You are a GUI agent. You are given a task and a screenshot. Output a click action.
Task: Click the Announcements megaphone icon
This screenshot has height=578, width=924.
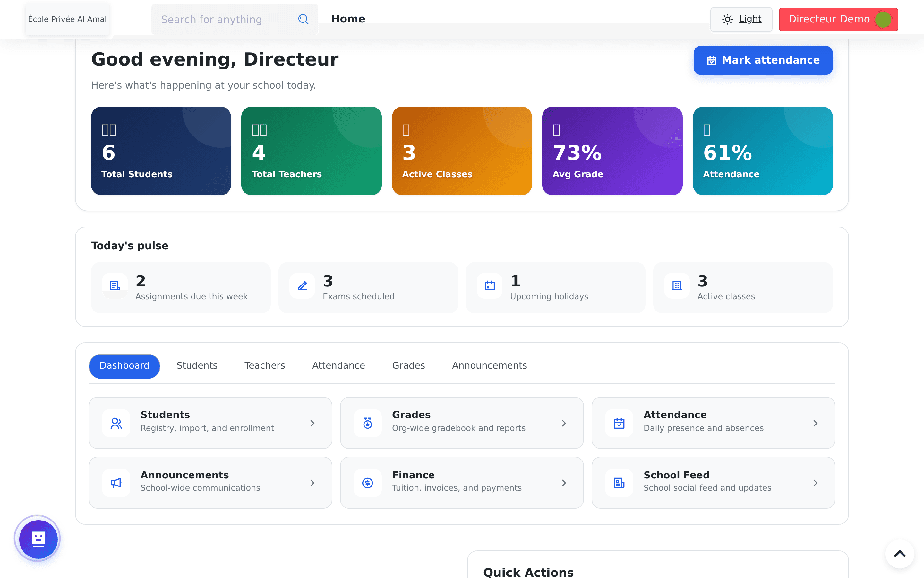click(x=116, y=483)
